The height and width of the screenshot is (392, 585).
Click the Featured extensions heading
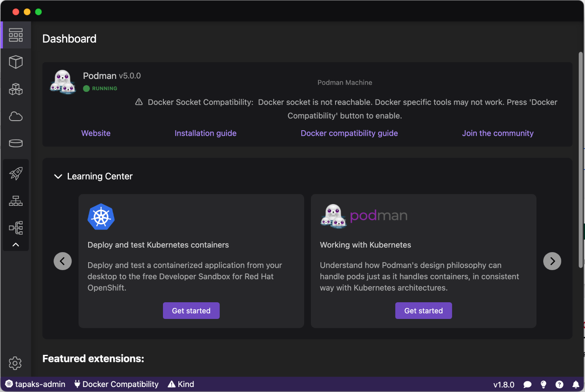pos(93,359)
